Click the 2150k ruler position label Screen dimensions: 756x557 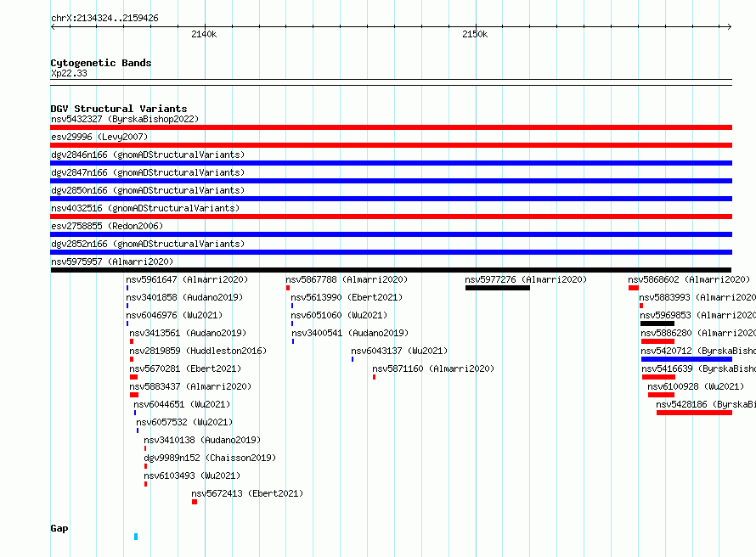point(475,34)
